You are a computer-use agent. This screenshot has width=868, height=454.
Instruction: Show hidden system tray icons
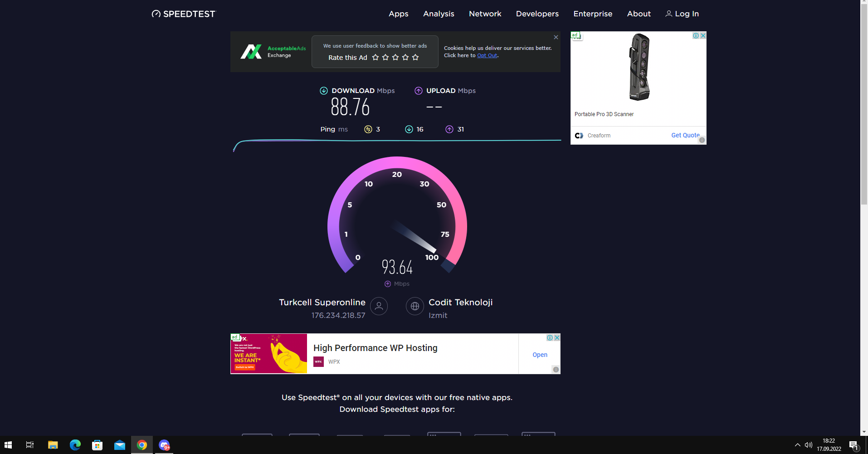point(798,445)
